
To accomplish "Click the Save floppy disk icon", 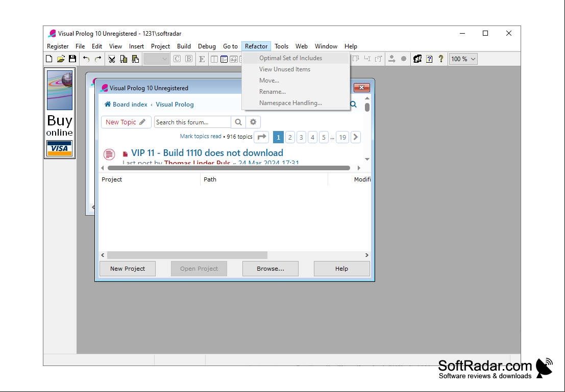I will [72, 59].
